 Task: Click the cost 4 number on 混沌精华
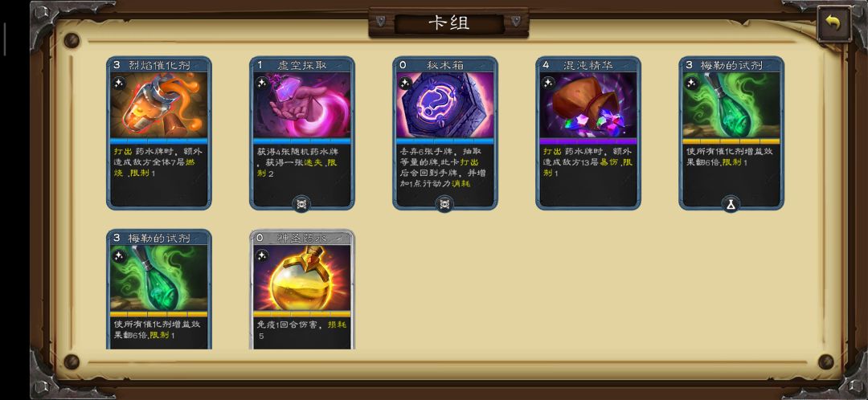[x=546, y=65]
